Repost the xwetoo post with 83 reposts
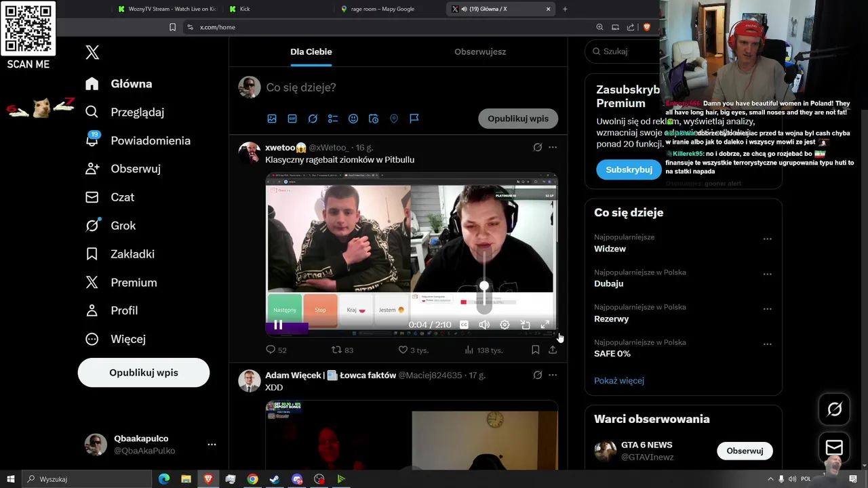The width and height of the screenshot is (868, 488). pos(342,350)
